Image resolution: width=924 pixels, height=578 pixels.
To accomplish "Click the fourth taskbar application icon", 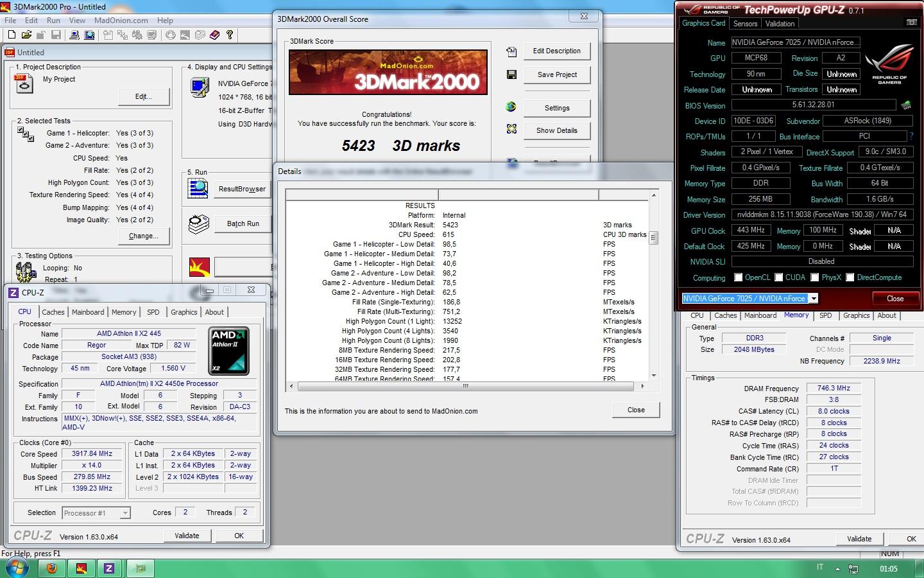I will tap(141, 568).
